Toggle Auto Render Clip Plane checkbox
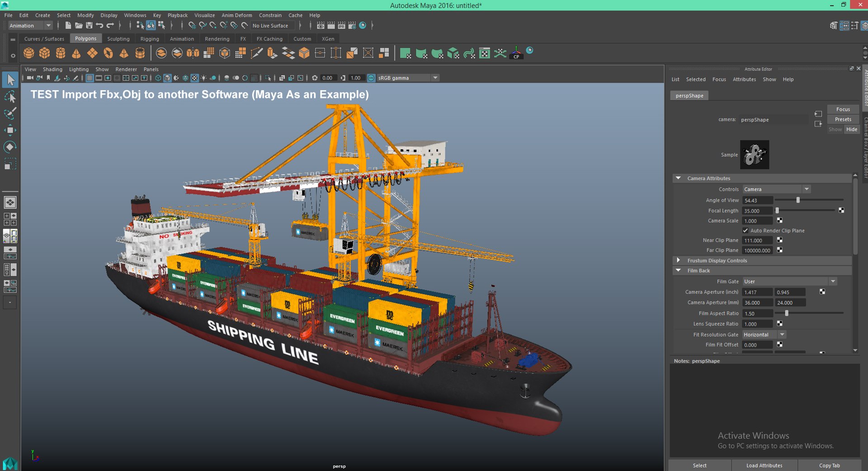The height and width of the screenshot is (471, 868). tap(745, 231)
